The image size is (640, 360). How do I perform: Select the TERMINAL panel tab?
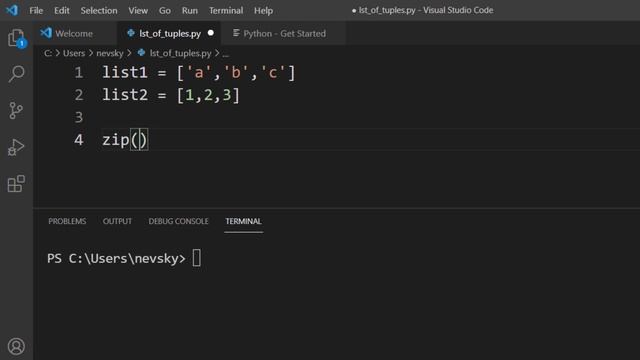[x=243, y=221]
